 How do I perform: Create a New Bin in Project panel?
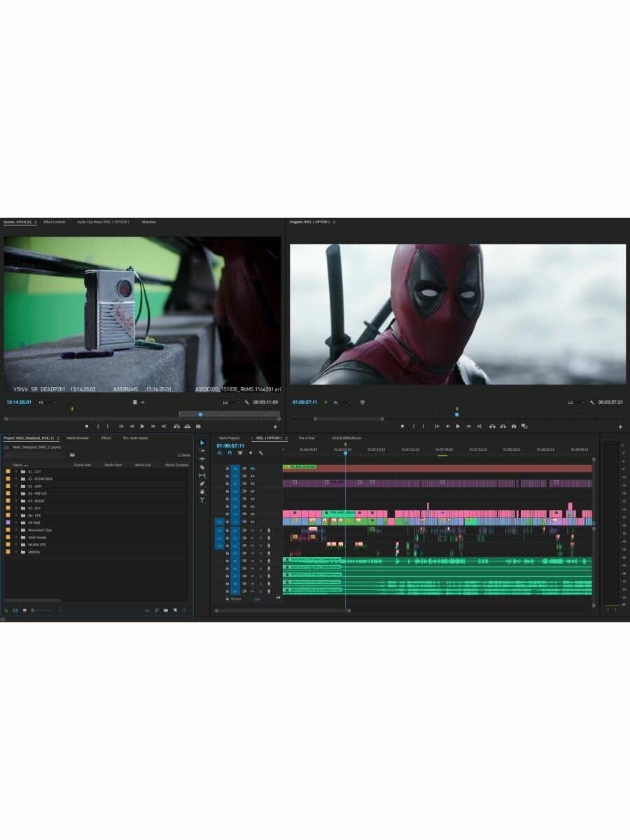click(166, 610)
